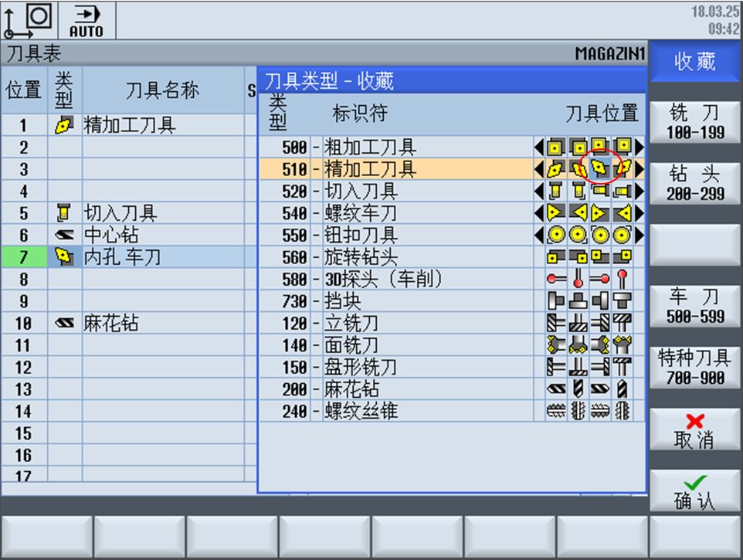
Task: Confirm selection with the 确认 button
Action: [695, 490]
